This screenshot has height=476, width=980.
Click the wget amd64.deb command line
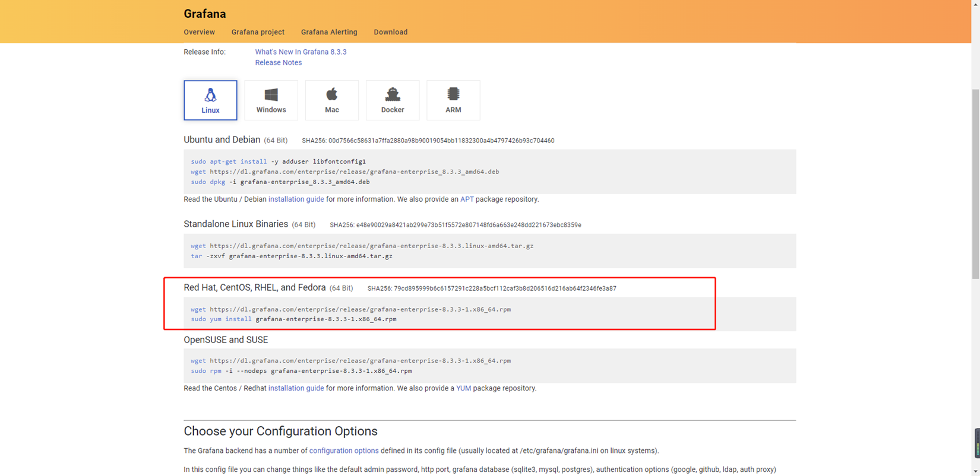pos(345,172)
